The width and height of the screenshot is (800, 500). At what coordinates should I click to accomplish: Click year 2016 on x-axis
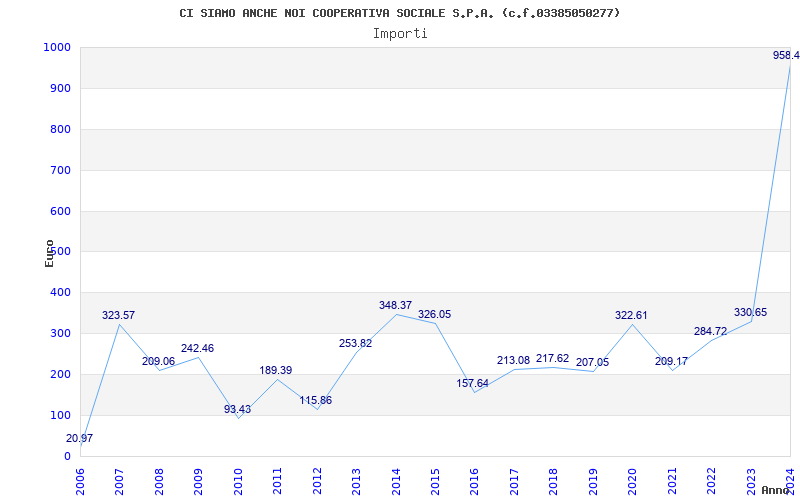click(474, 482)
